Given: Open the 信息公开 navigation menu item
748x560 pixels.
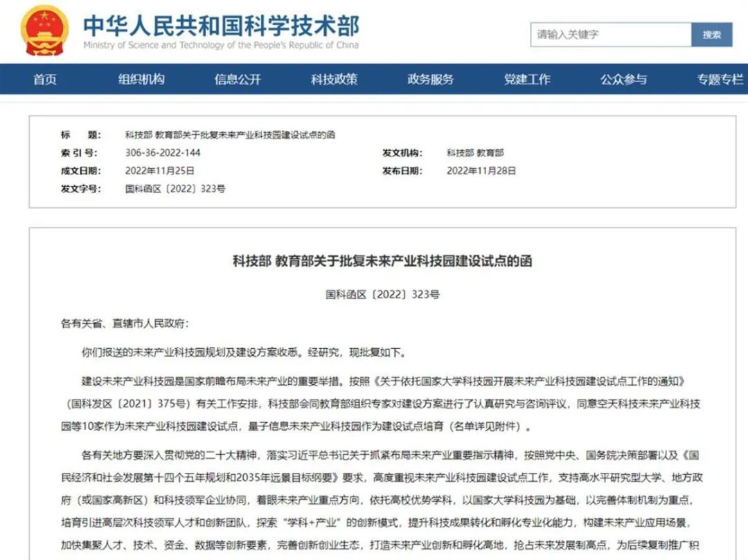Looking at the screenshot, I should [236, 80].
